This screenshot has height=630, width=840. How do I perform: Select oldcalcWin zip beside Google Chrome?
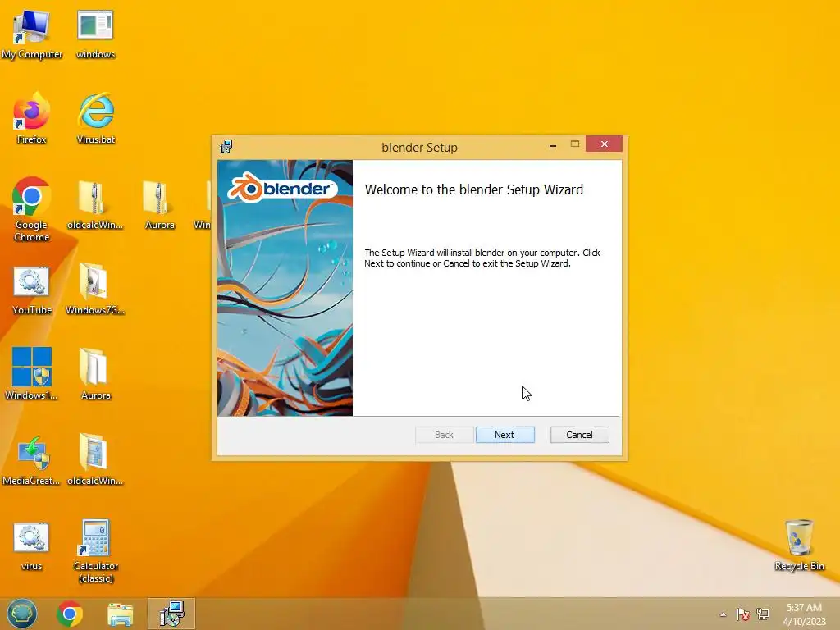(95, 205)
